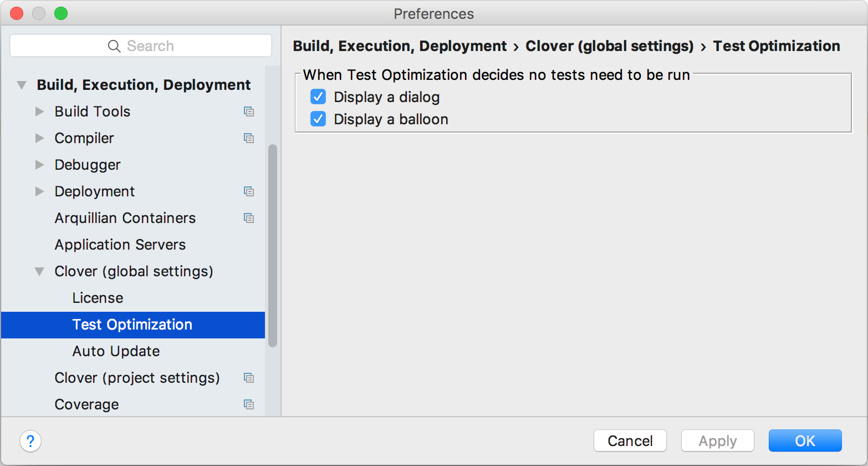Viewport: 868px width, 466px height.
Task: Collapse the Clover (global settings) node
Action: (39, 271)
